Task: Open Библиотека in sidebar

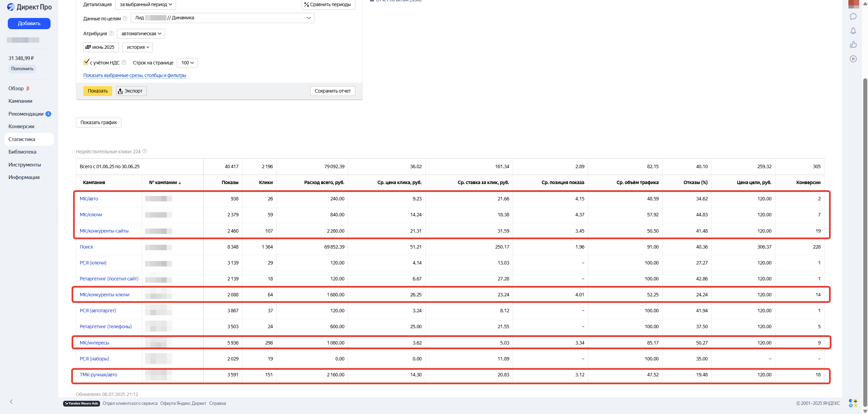Action: coord(22,152)
